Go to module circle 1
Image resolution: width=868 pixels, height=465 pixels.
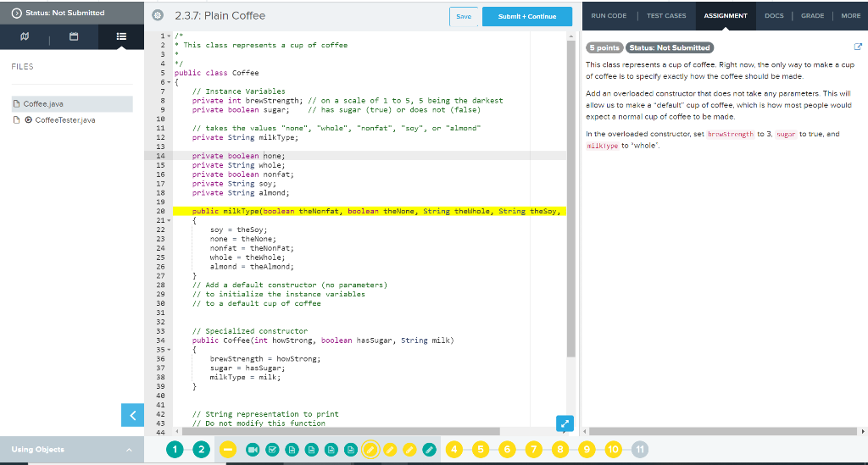click(x=175, y=450)
